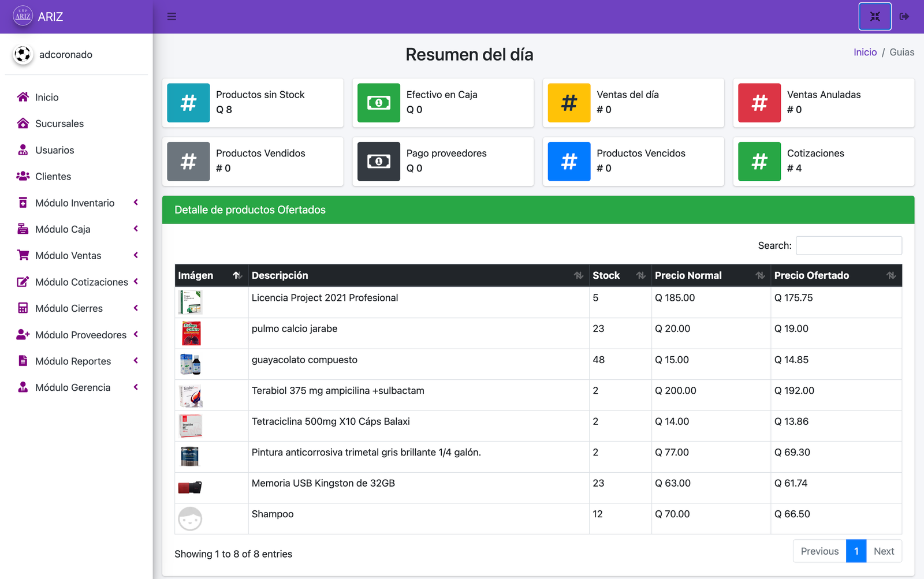Expand the Módulo Cotizaciones chevron
The width and height of the screenshot is (924, 579).
[136, 282]
